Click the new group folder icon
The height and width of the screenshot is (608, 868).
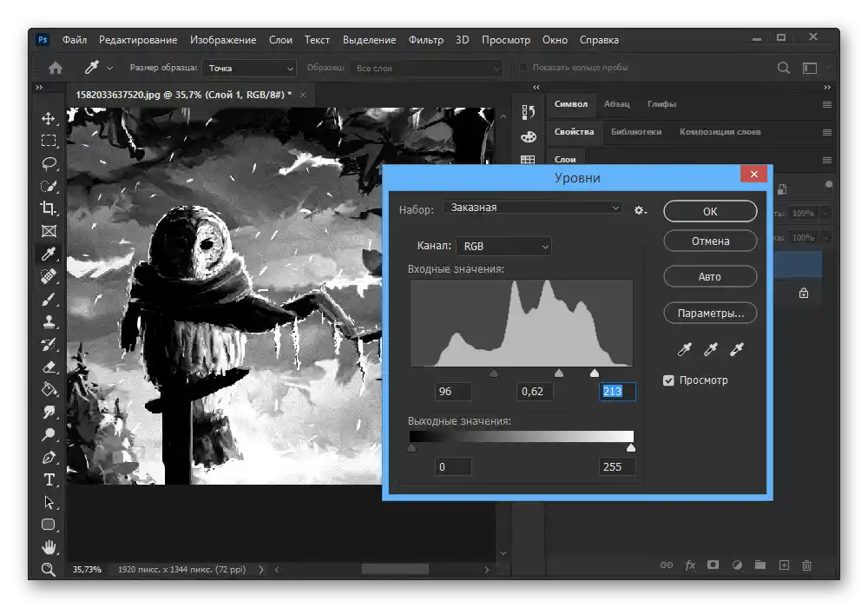click(x=760, y=565)
